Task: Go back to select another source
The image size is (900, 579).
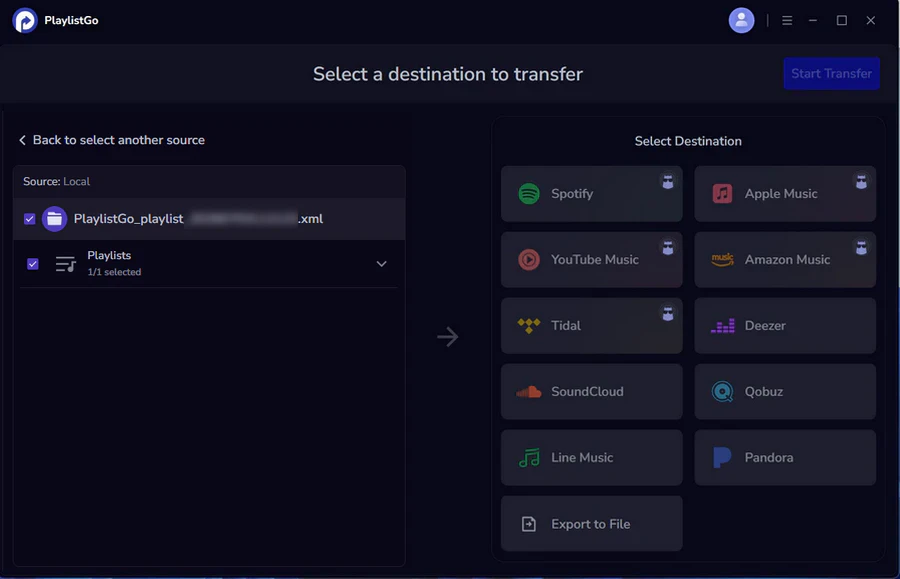Action: (x=112, y=140)
